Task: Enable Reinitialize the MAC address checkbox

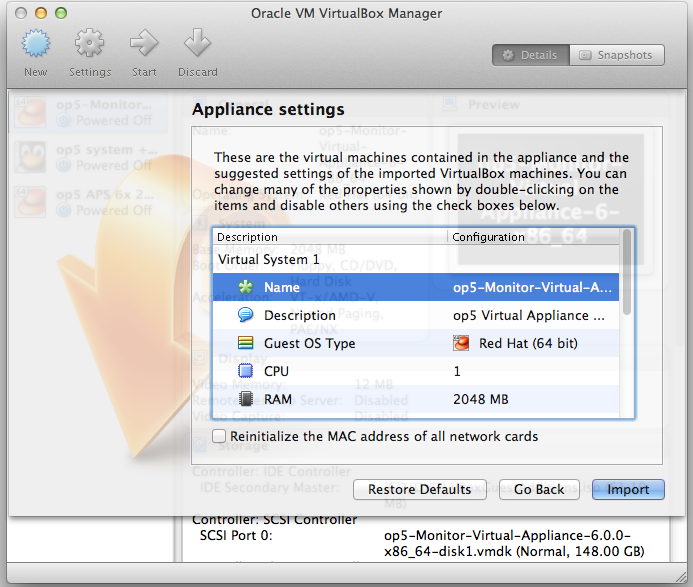Action: (x=219, y=436)
